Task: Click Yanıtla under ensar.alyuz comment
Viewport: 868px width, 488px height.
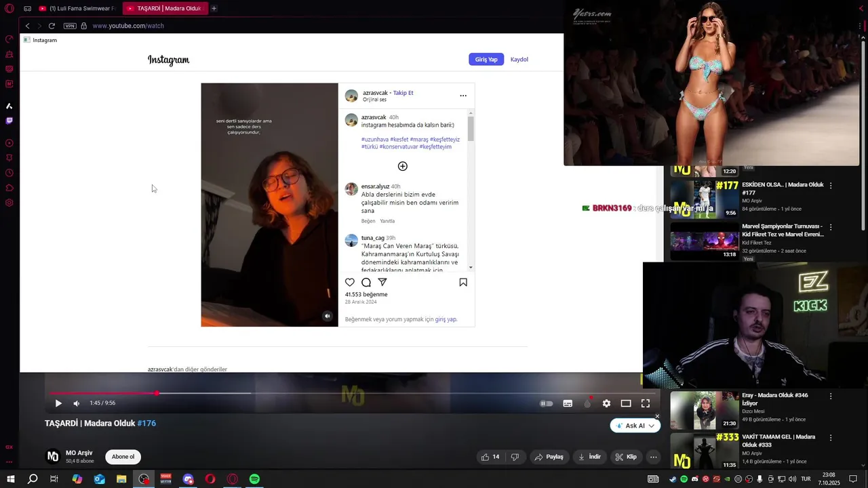Action: point(387,221)
